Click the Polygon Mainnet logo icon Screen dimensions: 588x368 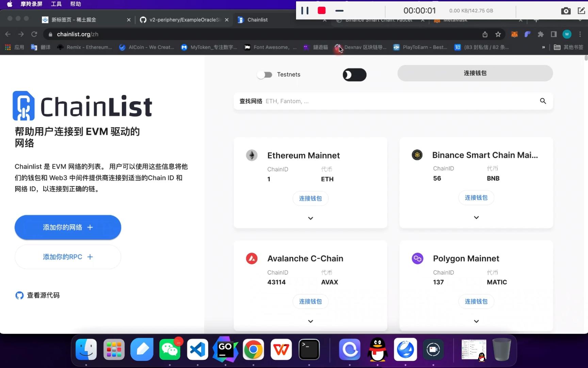417,258
